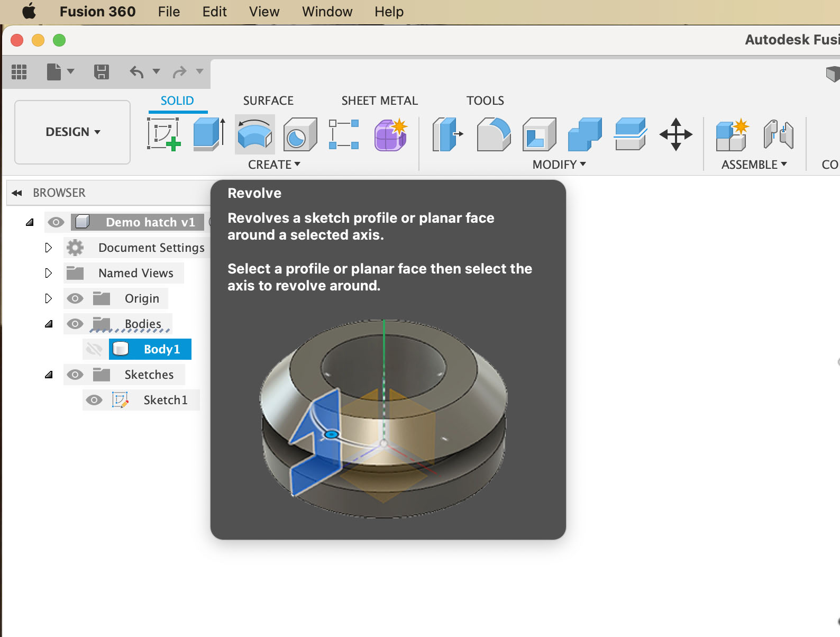Select the Fillet tool
This screenshot has height=637, width=840.
(493, 134)
